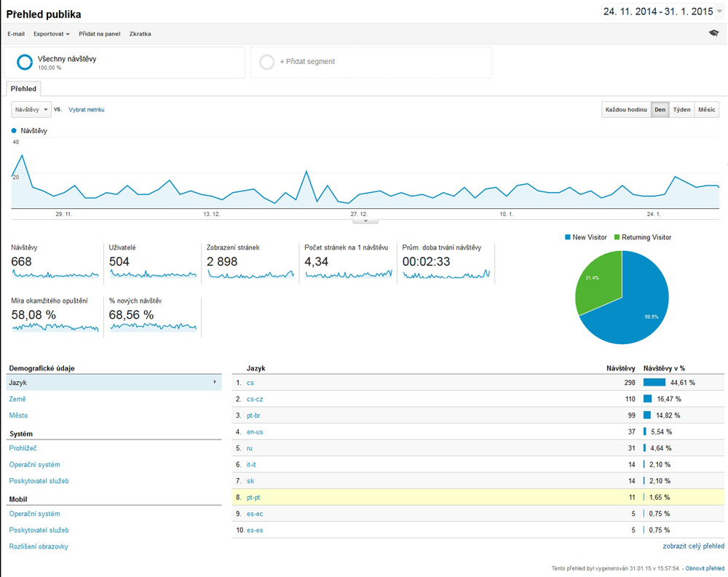Screen dimensions: 728x577
Task: Click the Přidat segment placeholder circle
Action: (267, 62)
